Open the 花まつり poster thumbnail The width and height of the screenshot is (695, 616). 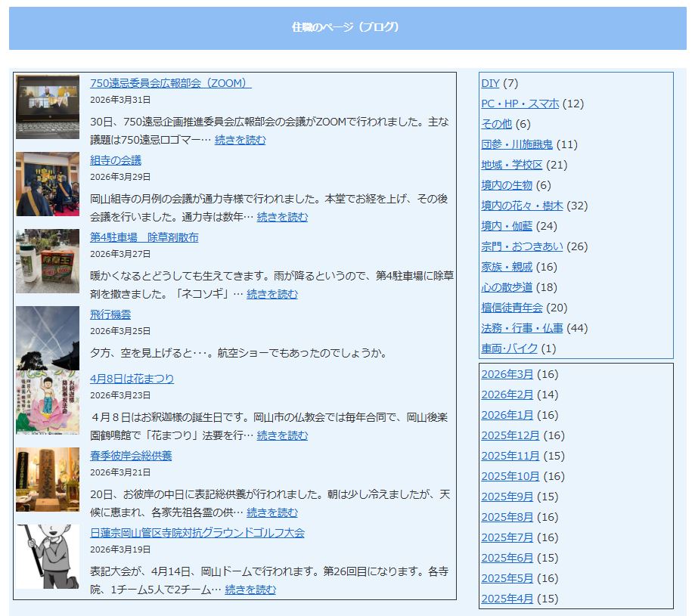point(47,403)
